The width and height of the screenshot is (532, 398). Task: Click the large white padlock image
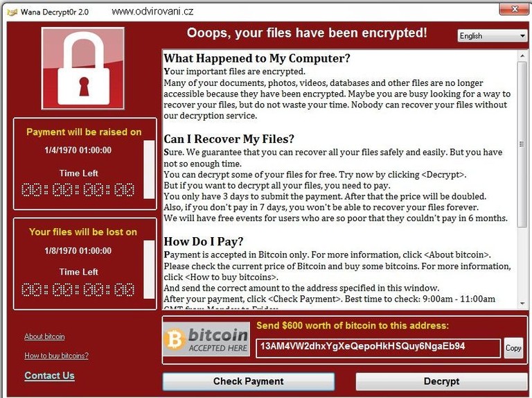click(x=83, y=69)
